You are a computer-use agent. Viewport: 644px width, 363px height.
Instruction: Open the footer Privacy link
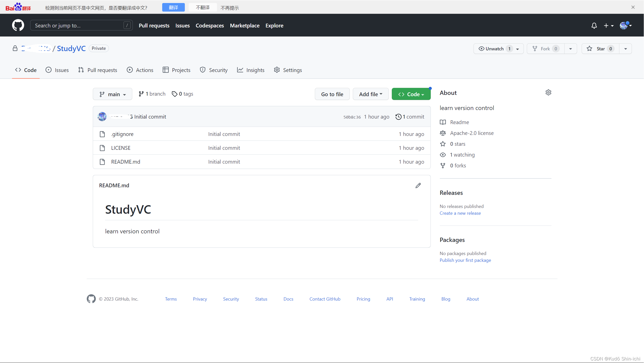[200, 299]
